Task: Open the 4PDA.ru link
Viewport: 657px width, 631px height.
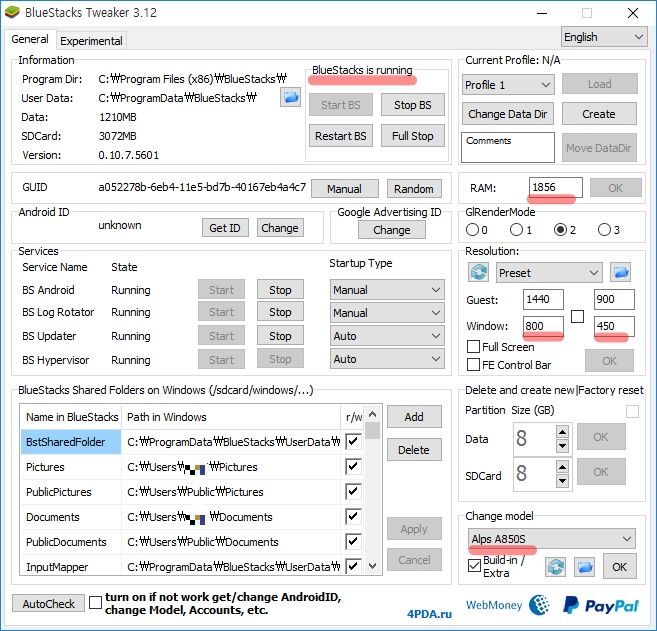Action: (x=429, y=614)
